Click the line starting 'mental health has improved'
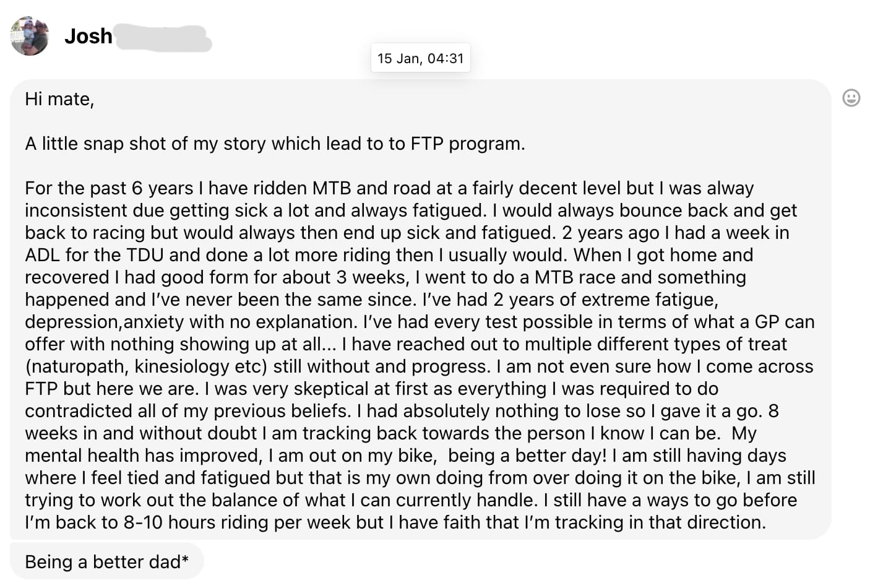 point(405,456)
